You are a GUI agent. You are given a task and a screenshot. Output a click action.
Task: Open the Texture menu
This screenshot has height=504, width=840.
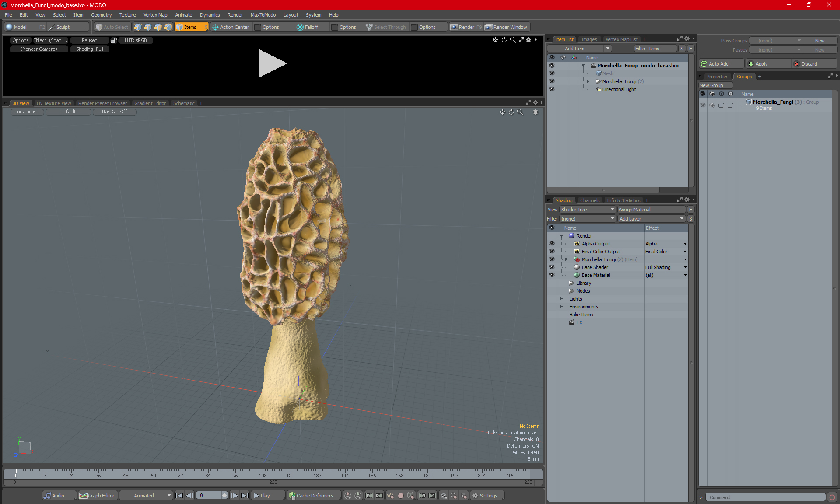(127, 15)
